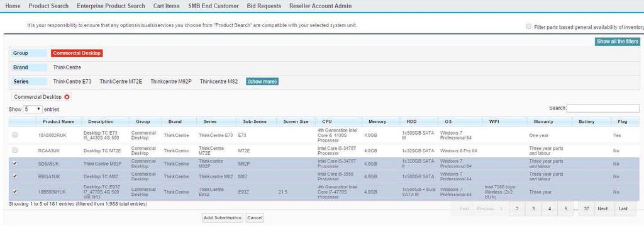The height and width of the screenshot is (240, 644).
Task: Sort by WIFI column
Action: (x=494, y=122)
